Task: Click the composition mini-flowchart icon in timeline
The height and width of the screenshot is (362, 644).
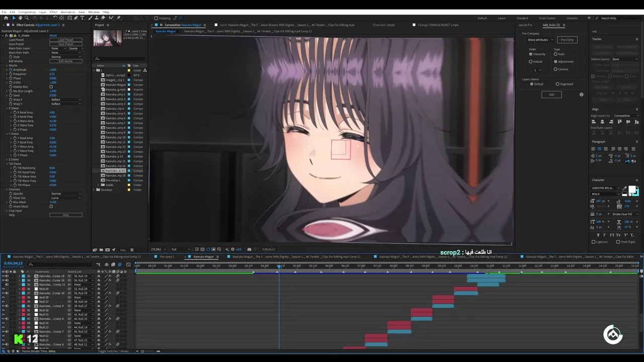Action: [x=98, y=264]
